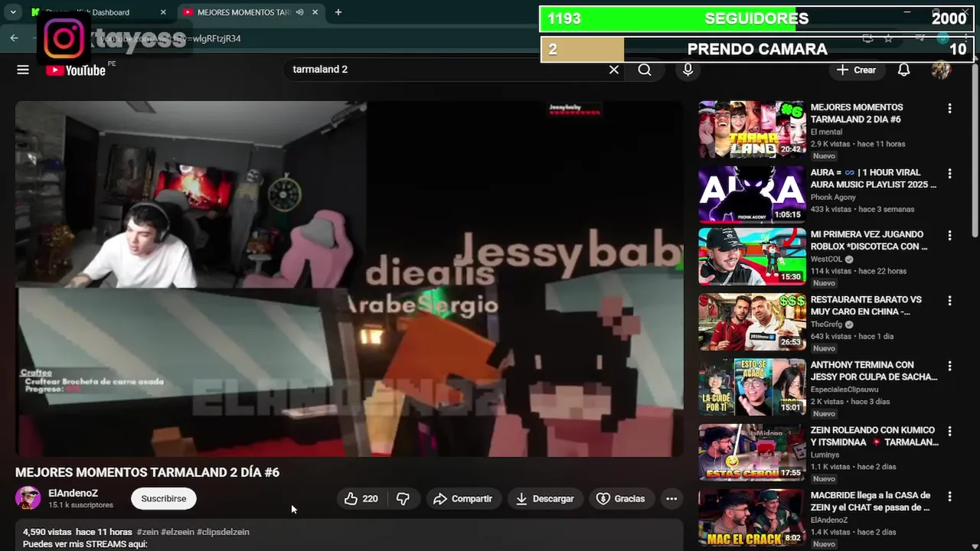Close the Kick Dashboard browser tab
Image resolution: width=980 pixels, height=551 pixels.
pos(162,12)
